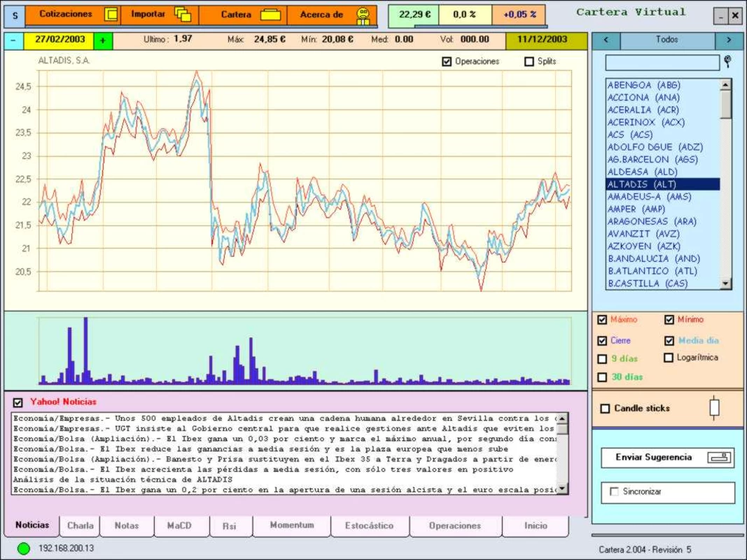The width and height of the screenshot is (747, 560).
Task: Click the stock list vertical scrollbar down arrow
Action: click(x=725, y=283)
